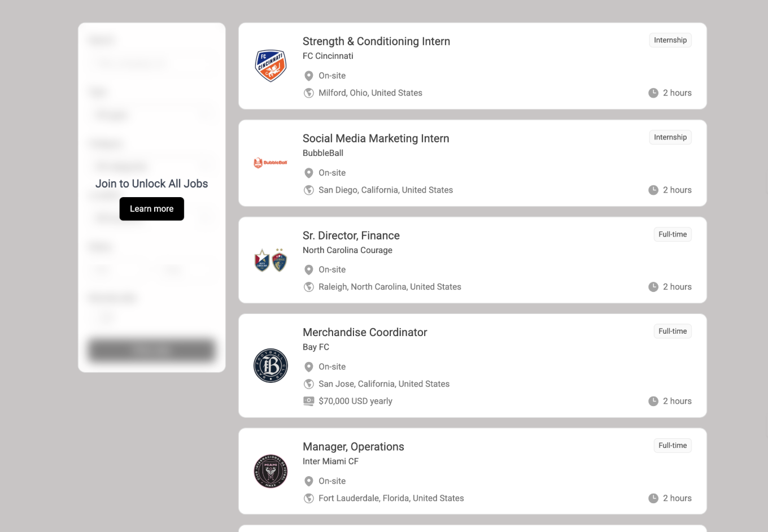Click location pin icon in FC Cincinnati card
768x532 pixels.
[x=309, y=76]
